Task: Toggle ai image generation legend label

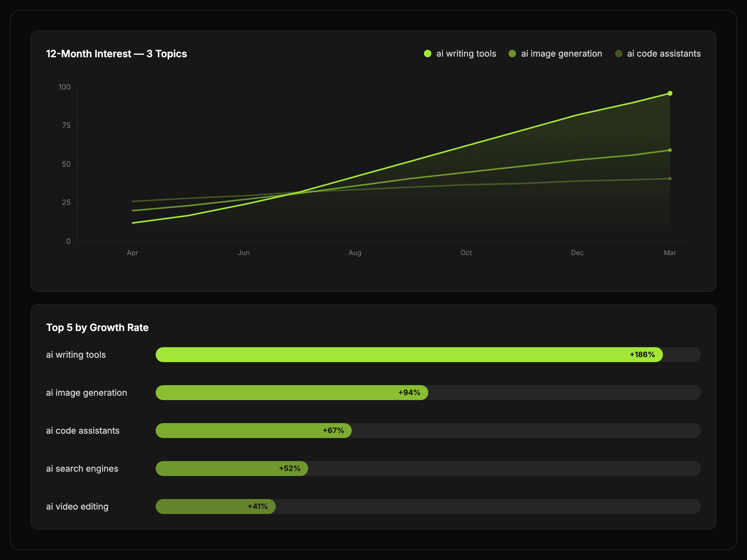Action: click(x=561, y=54)
